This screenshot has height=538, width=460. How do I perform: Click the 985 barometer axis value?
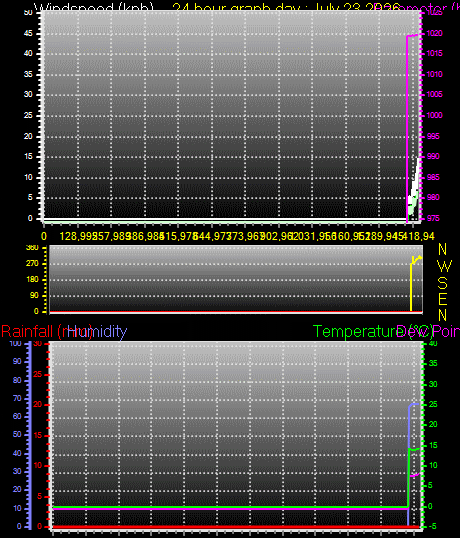pyautogui.click(x=433, y=177)
